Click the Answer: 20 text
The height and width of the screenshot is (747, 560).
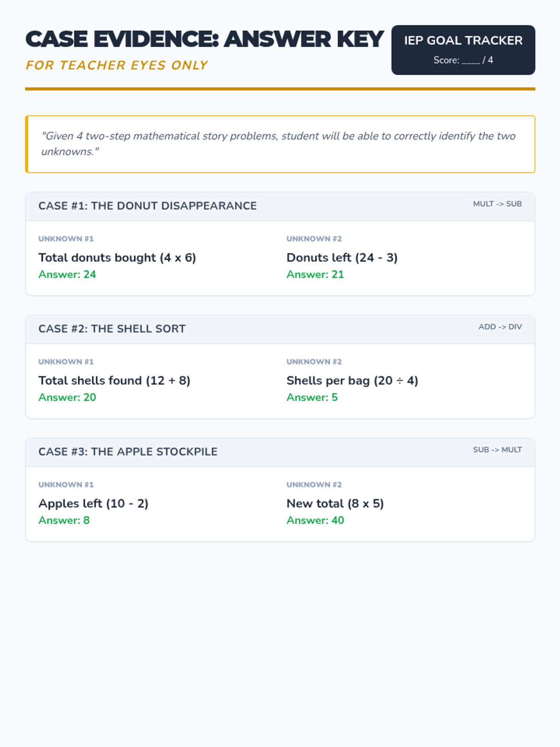pyautogui.click(x=67, y=397)
